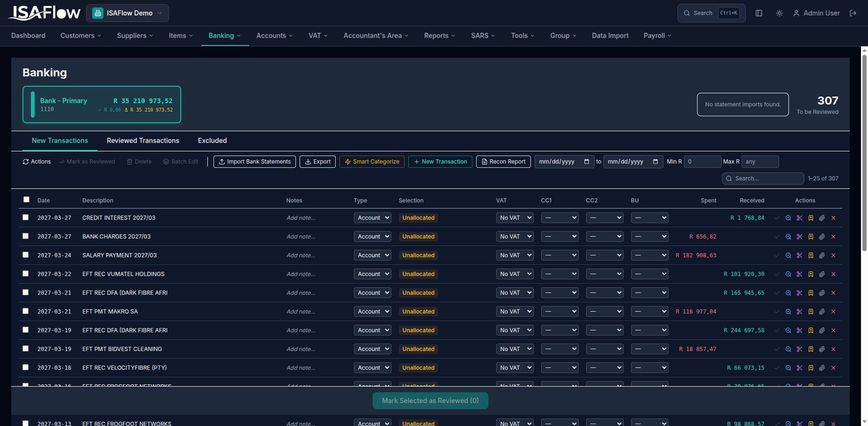Click the magnifier icon on SALARY PAYMENT 2027/03 row
Viewport: 868px width, 426px height.
click(788, 255)
